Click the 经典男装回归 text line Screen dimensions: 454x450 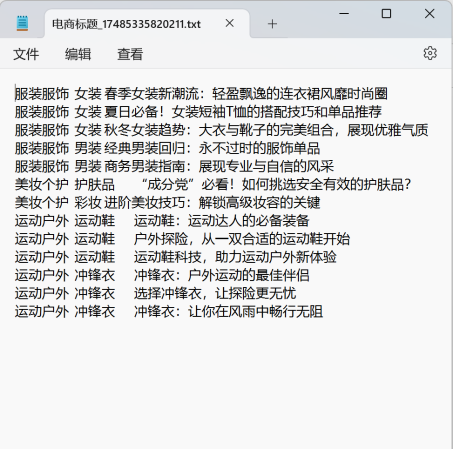coord(167,148)
